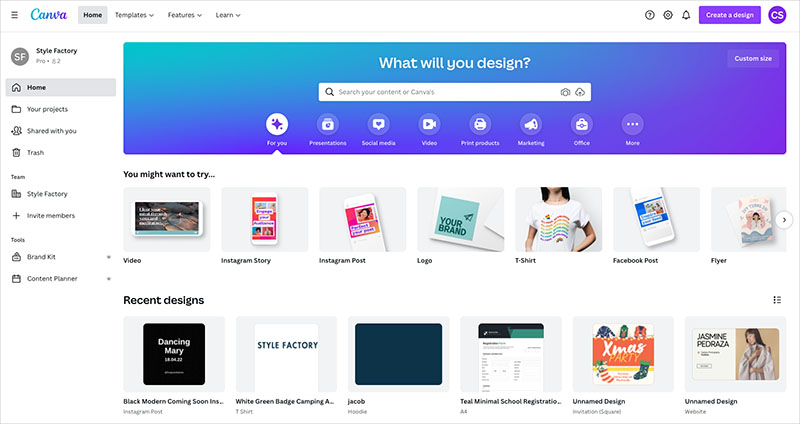Open the Templates dropdown menu
Image resolution: width=800 pixels, height=424 pixels.
[134, 15]
